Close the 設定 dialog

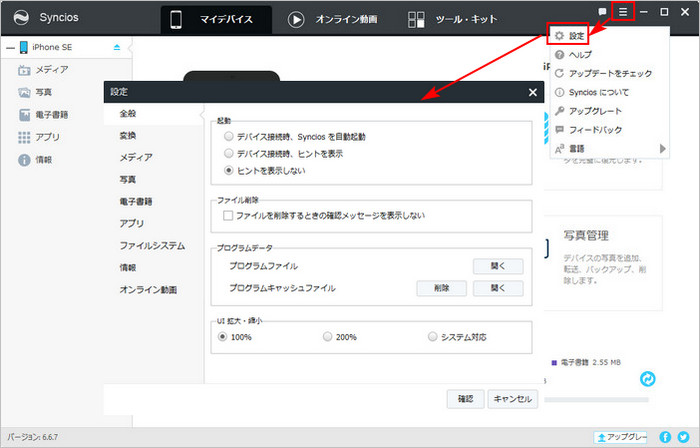(x=533, y=92)
